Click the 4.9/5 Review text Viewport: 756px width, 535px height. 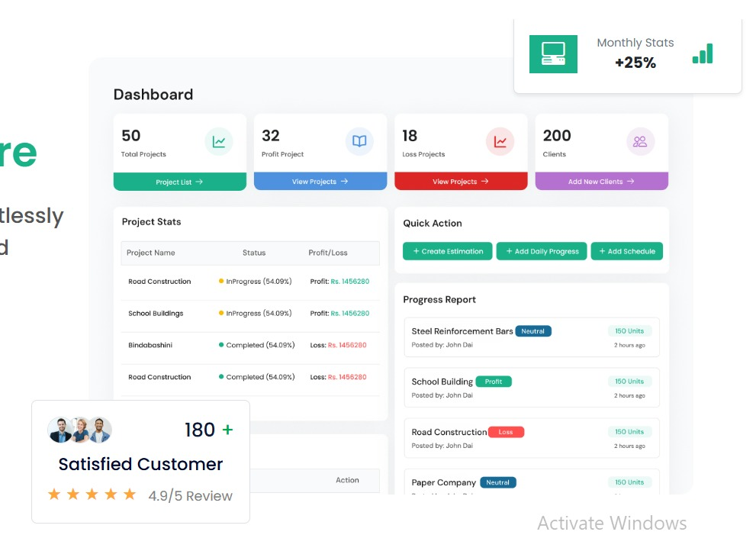tap(190, 496)
